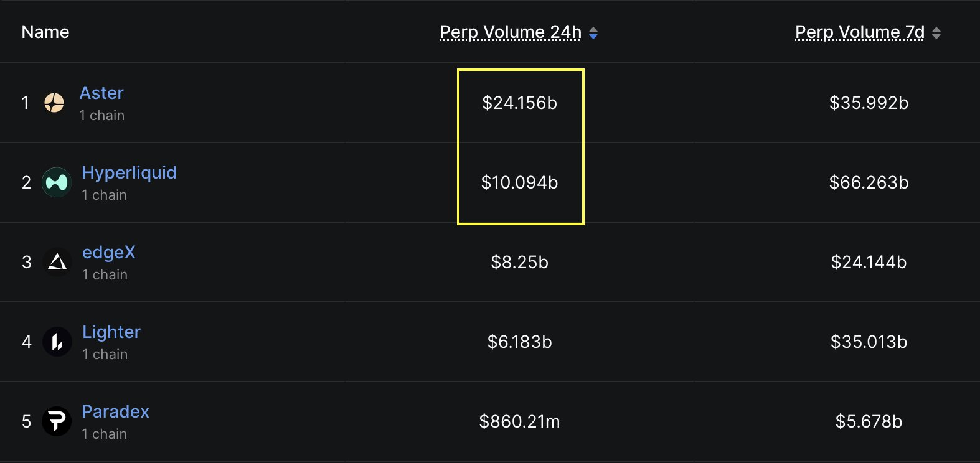Image resolution: width=980 pixels, height=463 pixels.
Task: Click the Name column header
Action: [x=45, y=32]
